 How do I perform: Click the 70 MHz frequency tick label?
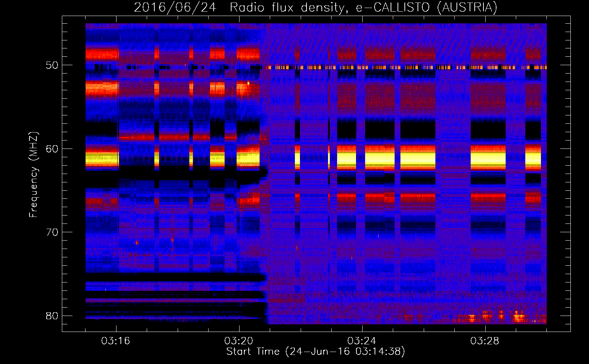pyautogui.click(x=52, y=232)
